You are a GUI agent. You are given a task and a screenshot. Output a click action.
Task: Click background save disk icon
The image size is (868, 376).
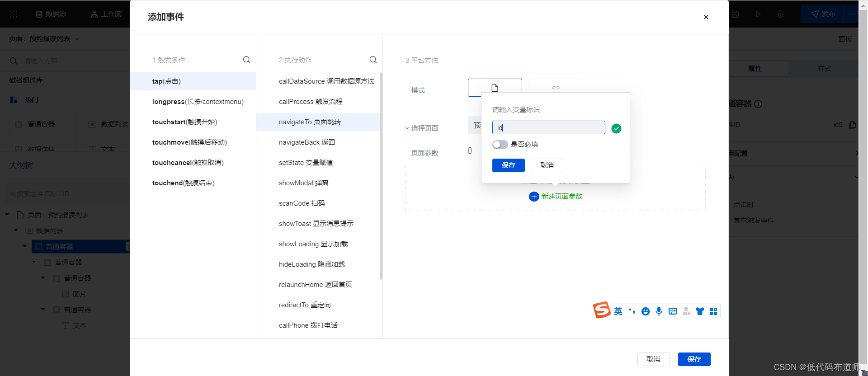tap(736, 14)
